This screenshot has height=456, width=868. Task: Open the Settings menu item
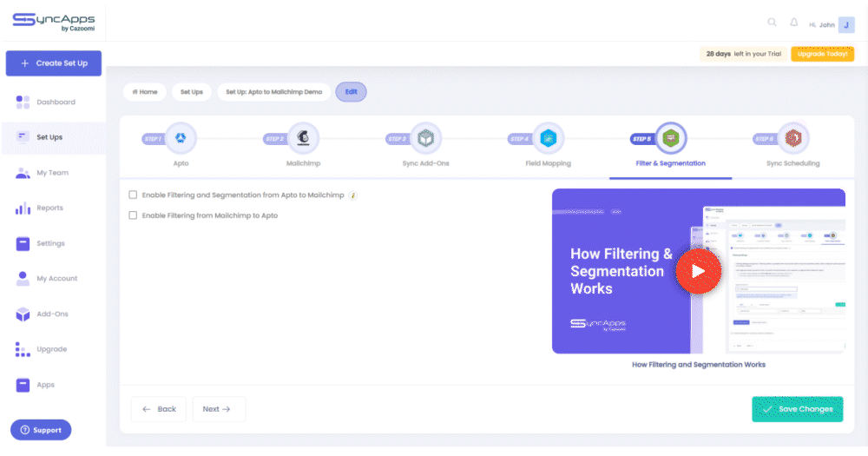click(53, 243)
